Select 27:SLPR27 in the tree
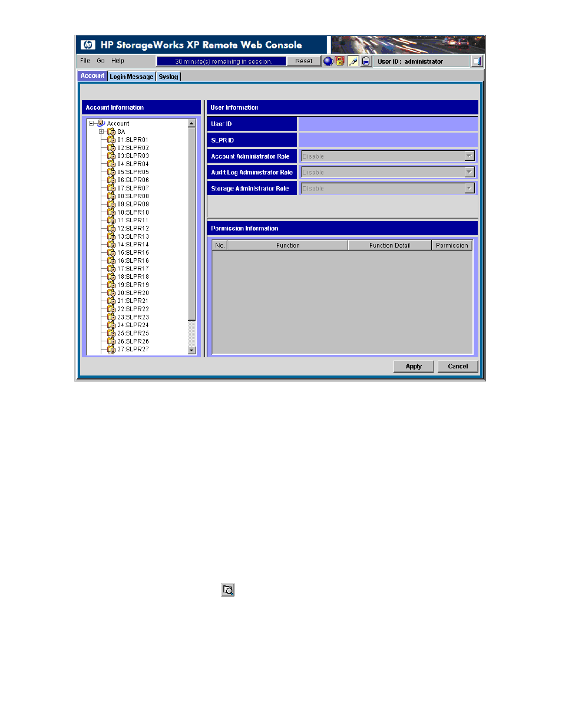Screen dimensions: 562x728 [133, 349]
